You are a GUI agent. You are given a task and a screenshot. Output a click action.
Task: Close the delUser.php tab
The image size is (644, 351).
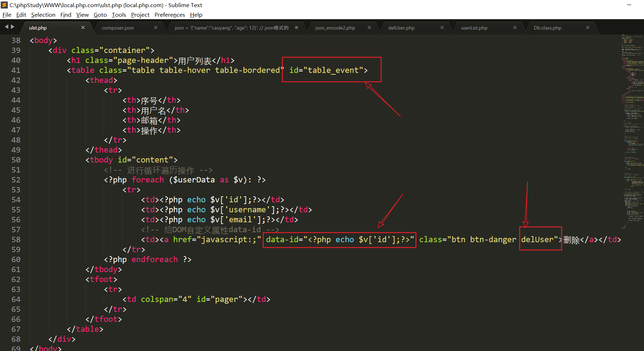(x=442, y=28)
